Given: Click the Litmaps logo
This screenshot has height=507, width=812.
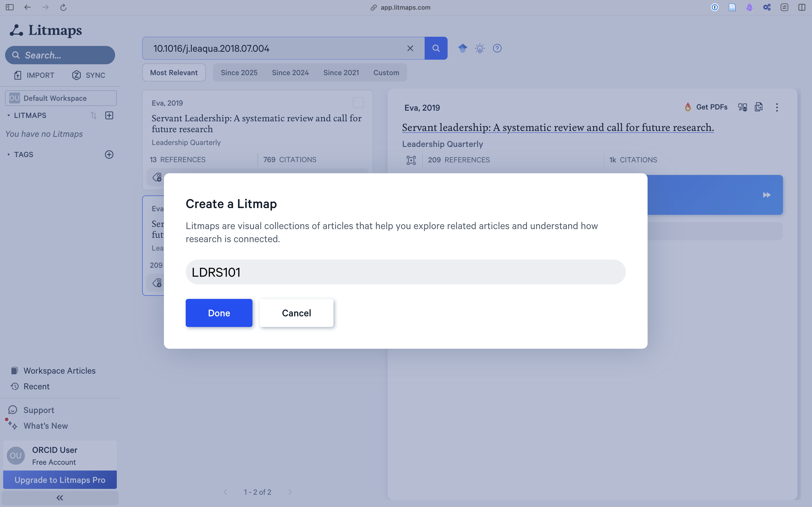Looking at the screenshot, I should pos(46,30).
